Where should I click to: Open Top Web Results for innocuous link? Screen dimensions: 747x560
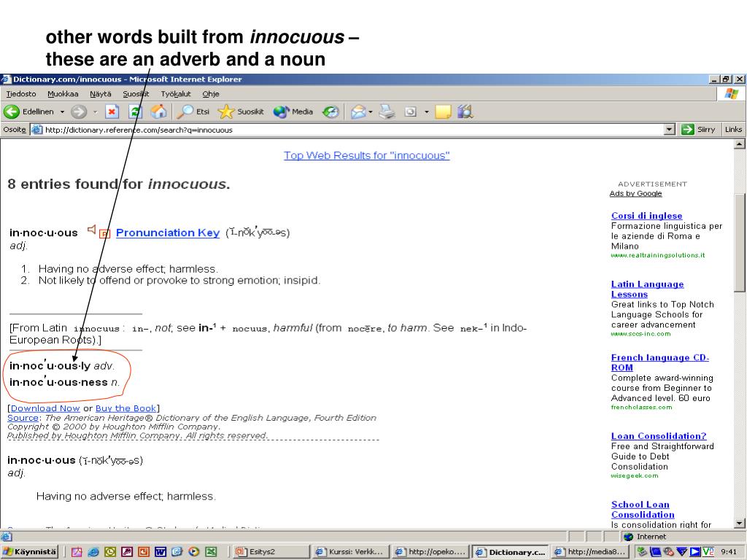click(x=367, y=155)
